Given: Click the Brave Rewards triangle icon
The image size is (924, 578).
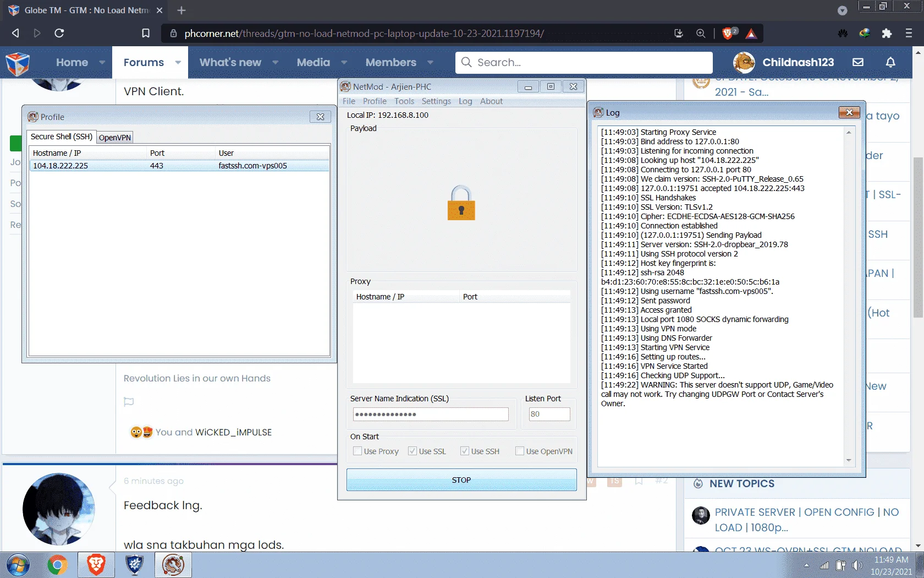Looking at the screenshot, I should (751, 34).
